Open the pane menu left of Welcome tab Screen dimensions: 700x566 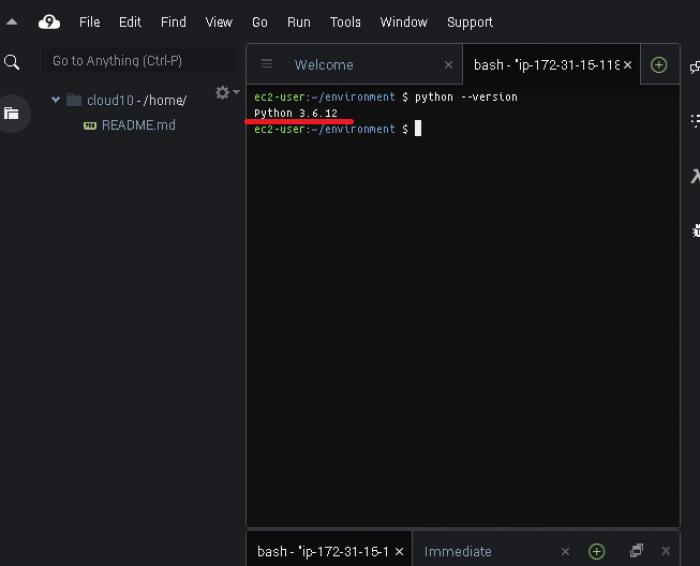click(267, 64)
